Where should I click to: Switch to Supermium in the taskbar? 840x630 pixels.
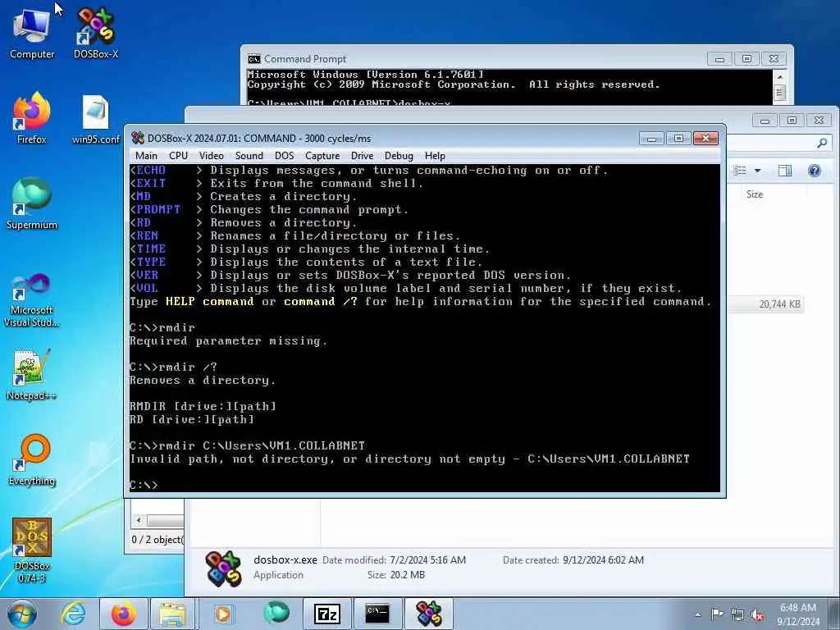point(276,614)
